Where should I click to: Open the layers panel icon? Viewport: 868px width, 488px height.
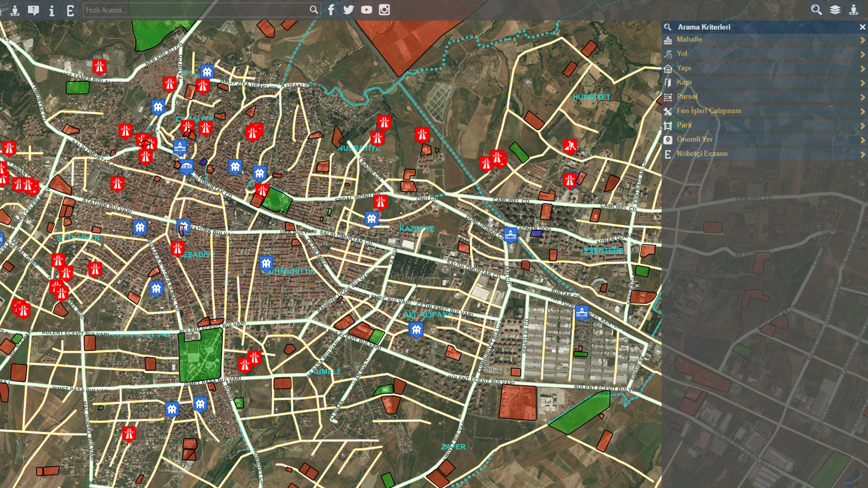[x=835, y=10]
